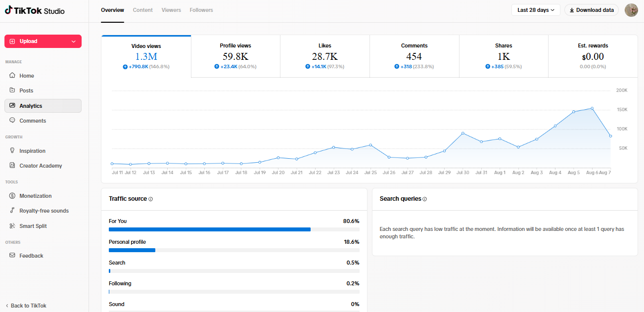
Task: Switch to the Content tab
Action: (x=143, y=10)
